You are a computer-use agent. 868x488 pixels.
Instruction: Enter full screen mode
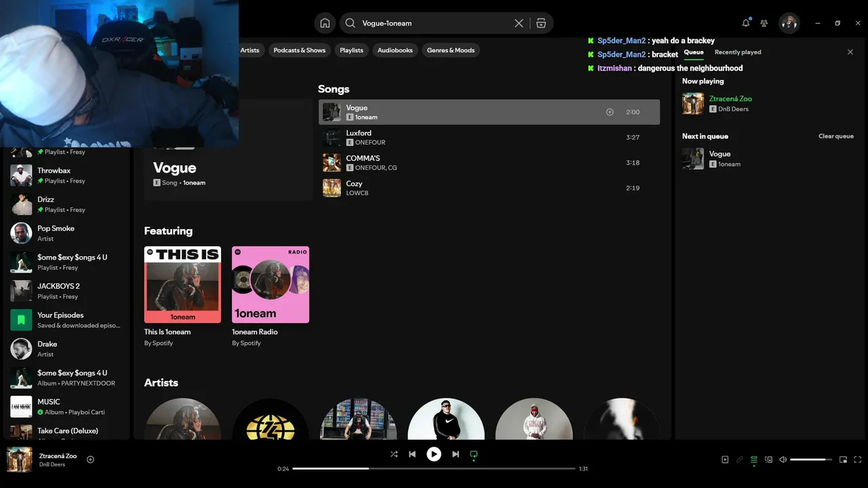(x=858, y=460)
